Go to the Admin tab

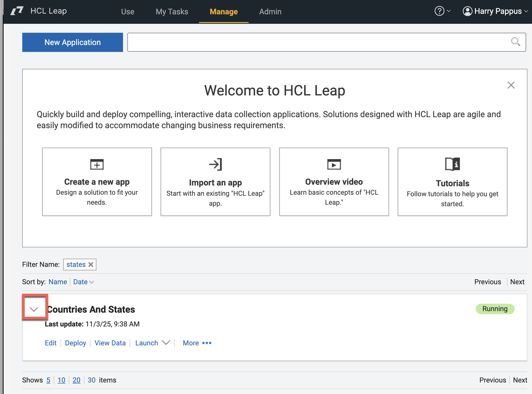270,12
